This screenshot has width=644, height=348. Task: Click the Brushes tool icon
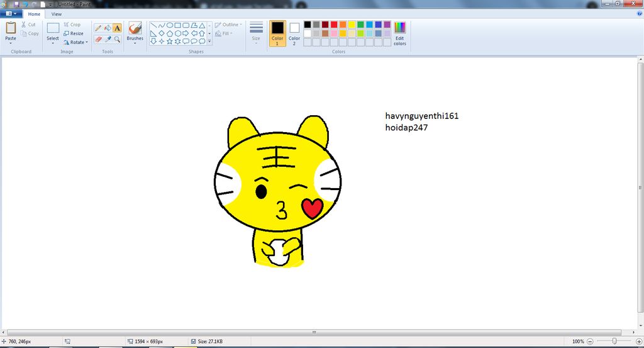pyautogui.click(x=135, y=28)
